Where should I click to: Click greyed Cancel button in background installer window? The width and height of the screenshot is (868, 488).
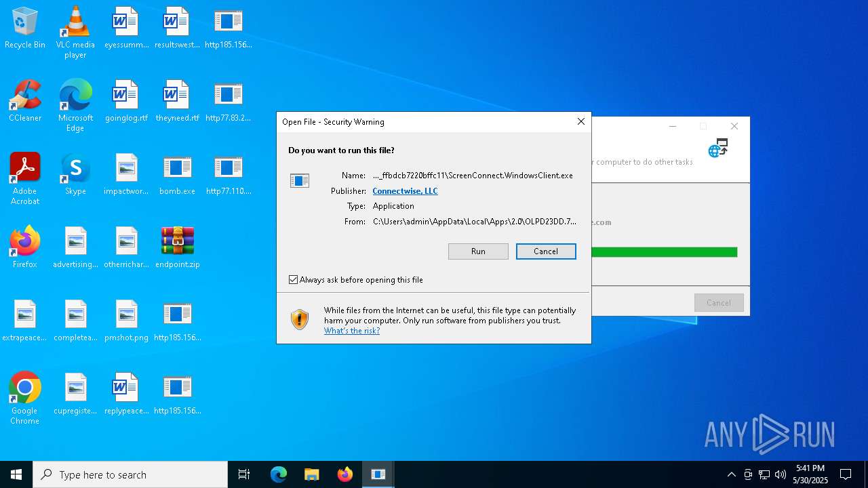tap(719, 303)
